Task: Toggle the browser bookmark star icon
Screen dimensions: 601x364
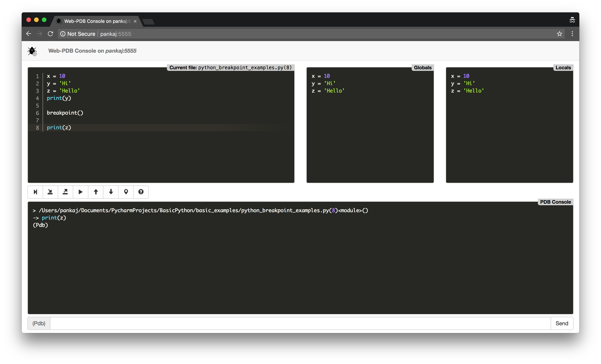Action: tap(559, 34)
